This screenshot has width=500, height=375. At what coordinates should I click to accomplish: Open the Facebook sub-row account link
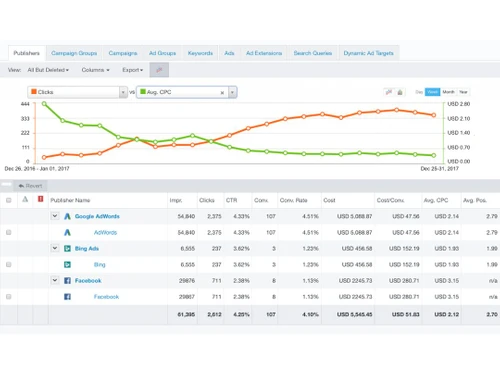106,297
